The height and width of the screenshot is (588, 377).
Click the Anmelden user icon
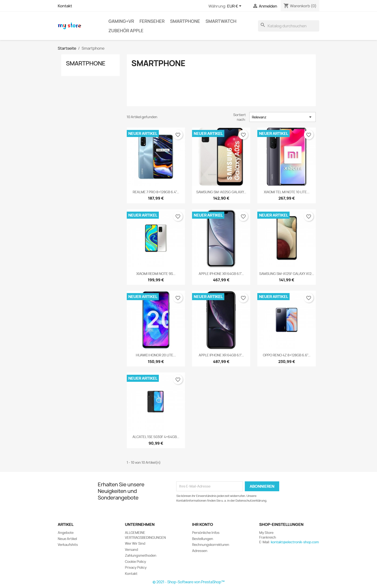[255, 6]
